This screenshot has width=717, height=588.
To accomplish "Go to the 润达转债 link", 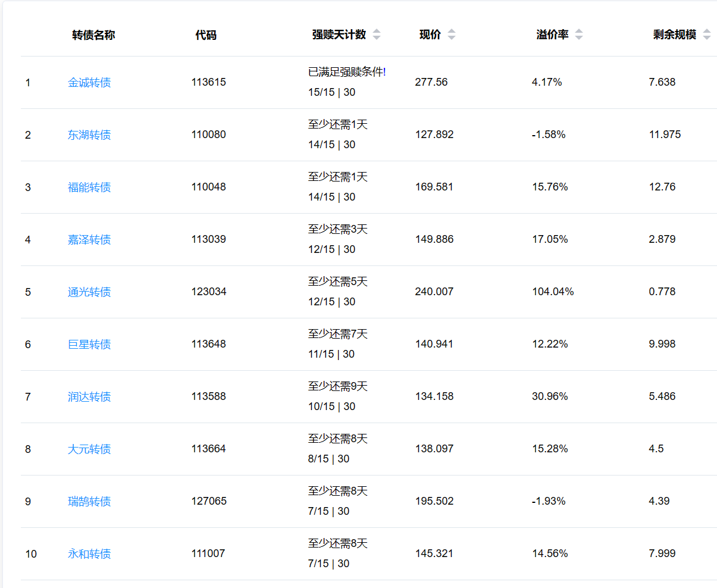I will coord(89,397).
